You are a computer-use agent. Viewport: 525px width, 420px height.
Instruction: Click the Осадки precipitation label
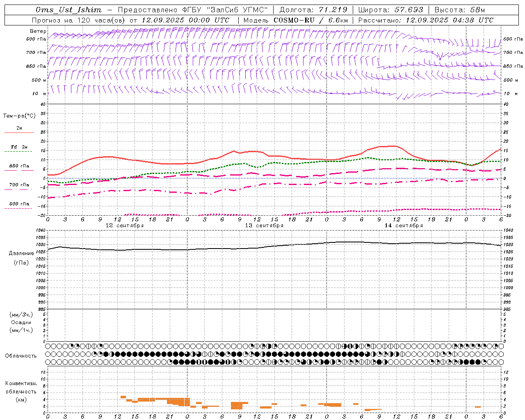pyautogui.click(x=21, y=322)
